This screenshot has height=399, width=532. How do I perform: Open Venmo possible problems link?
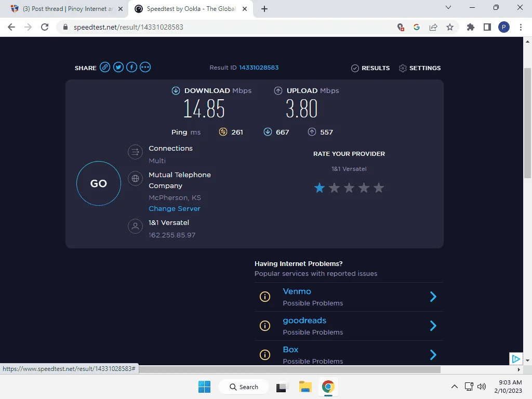[x=297, y=291]
